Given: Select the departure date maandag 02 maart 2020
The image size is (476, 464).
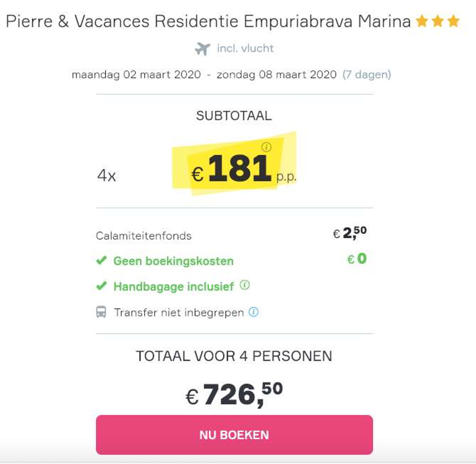Looking at the screenshot, I should coord(136,75).
